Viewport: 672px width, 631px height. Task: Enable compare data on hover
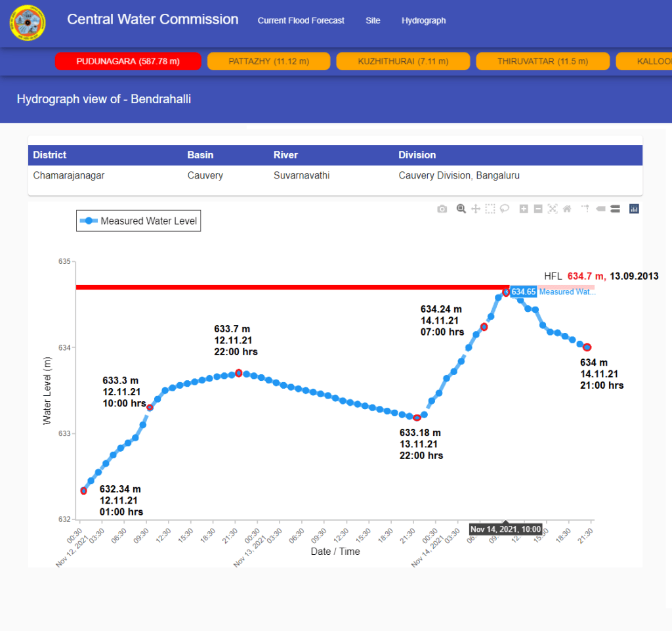(616, 209)
